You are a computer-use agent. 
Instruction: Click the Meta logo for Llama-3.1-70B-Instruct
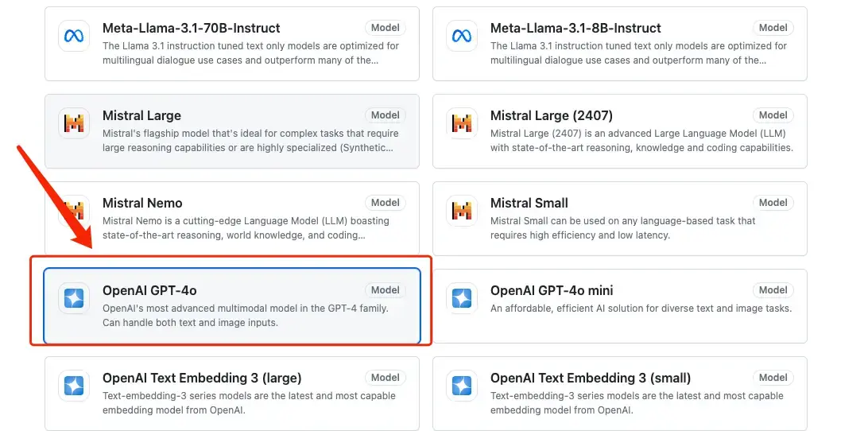point(74,36)
